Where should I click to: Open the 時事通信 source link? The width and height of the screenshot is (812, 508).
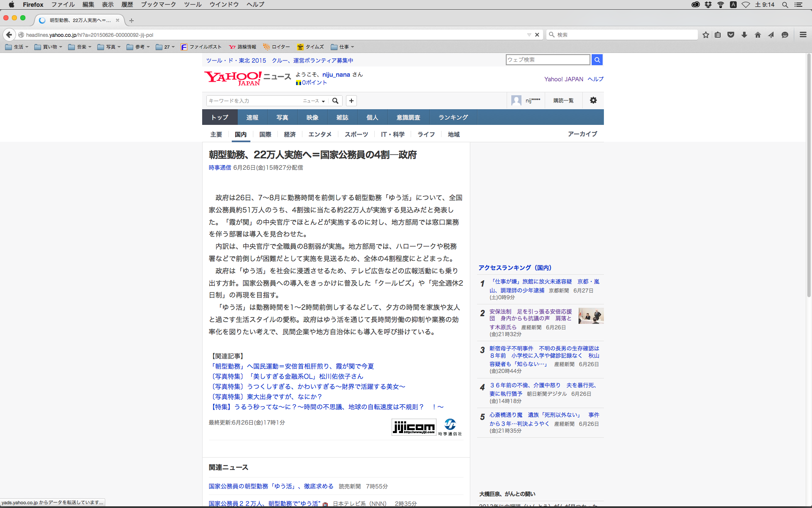coord(219,168)
